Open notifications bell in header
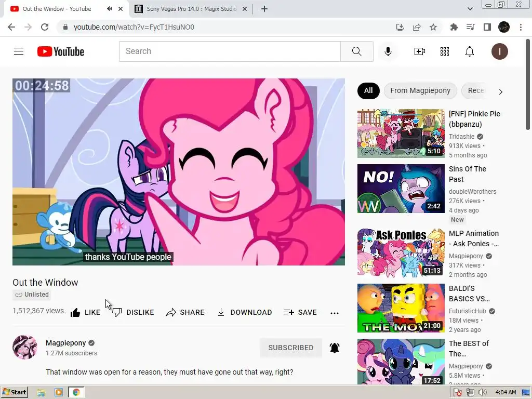This screenshot has height=399, width=532. click(470, 51)
